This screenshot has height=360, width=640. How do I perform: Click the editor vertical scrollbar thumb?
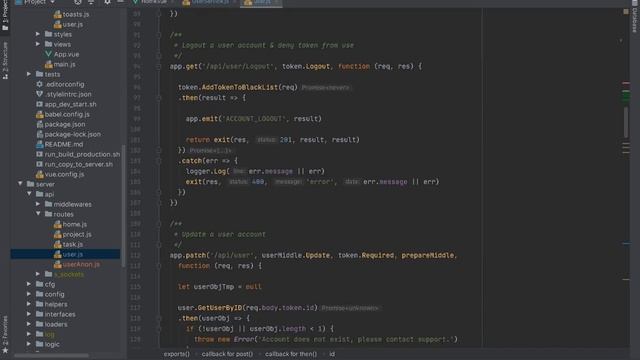[626, 122]
